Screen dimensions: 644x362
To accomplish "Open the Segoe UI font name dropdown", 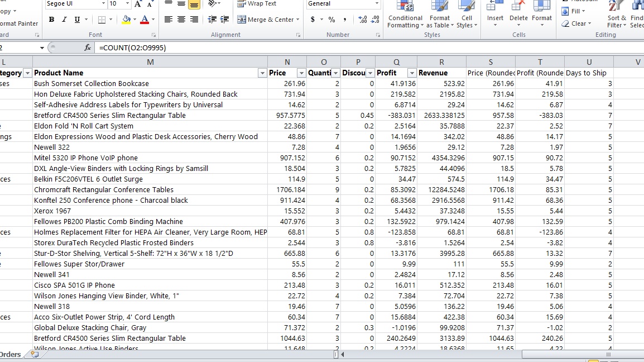I will point(103,4).
